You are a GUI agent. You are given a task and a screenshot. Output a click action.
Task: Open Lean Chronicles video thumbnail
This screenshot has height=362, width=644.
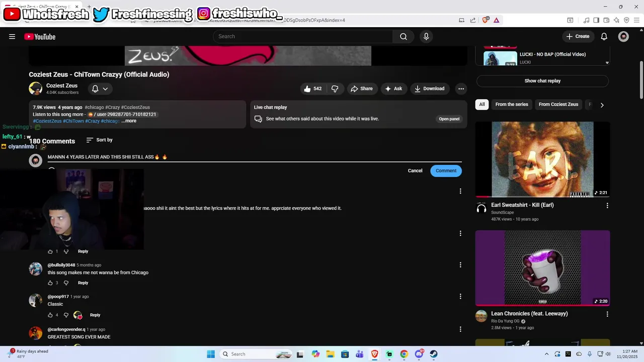coord(542,268)
